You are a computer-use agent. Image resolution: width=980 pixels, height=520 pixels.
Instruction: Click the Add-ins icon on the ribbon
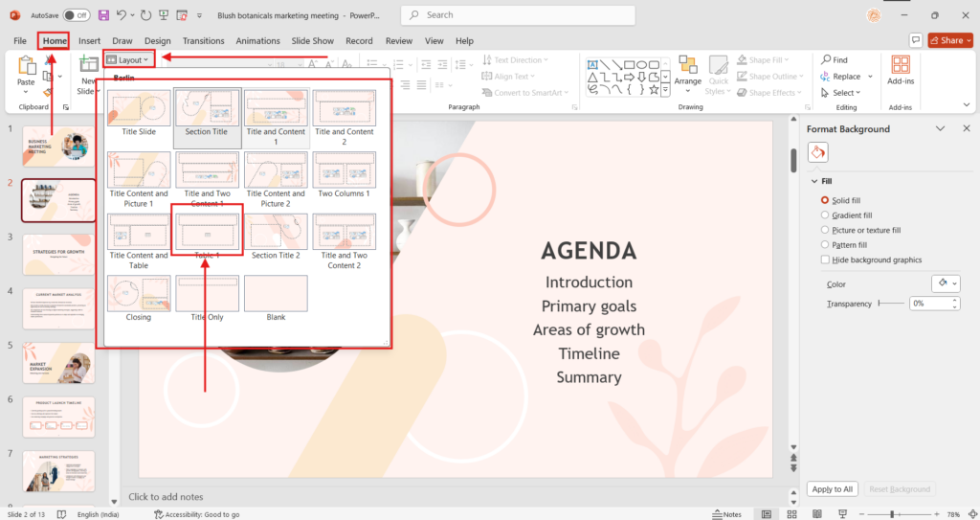(x=900, y=72)
